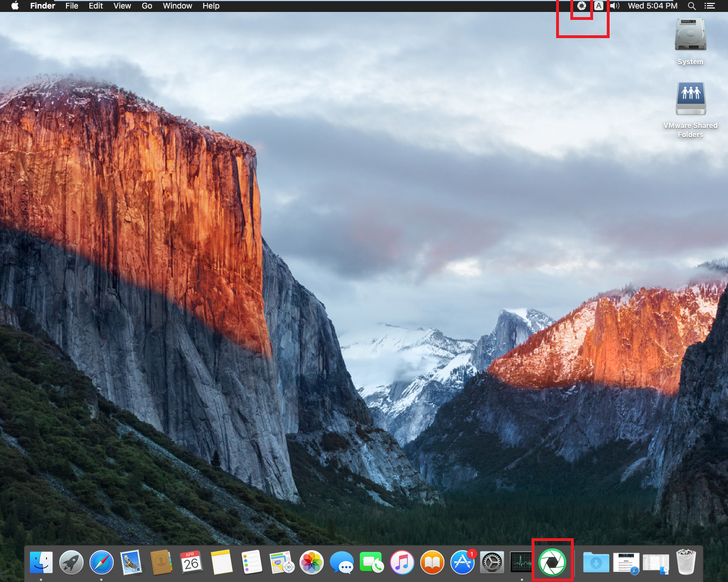The image size is (728, 582).
Task: Open iTunes music note icon
Action: pyautogui.click(x=402, y=563)
